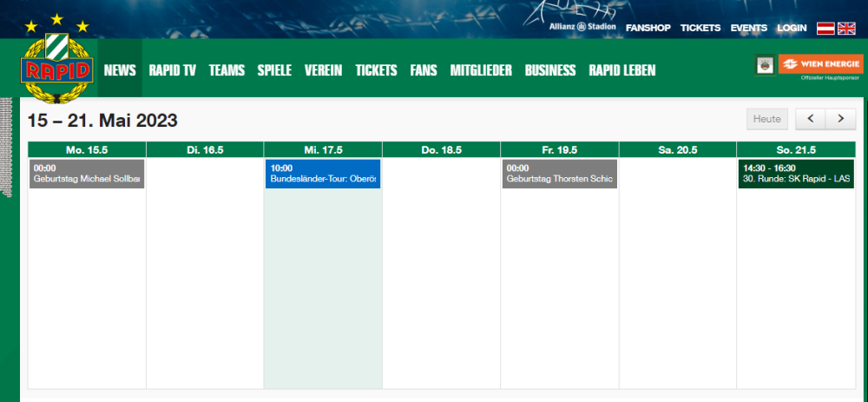Image resolution: width=868 pixels, height=402 pixels.
Task: Open Geburtstag Michael Sollbauer event on Monday
Action: 87,174
